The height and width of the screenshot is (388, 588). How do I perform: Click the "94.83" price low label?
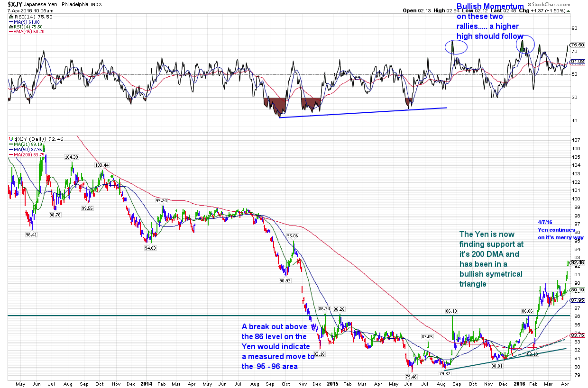(x=151, y=247)
